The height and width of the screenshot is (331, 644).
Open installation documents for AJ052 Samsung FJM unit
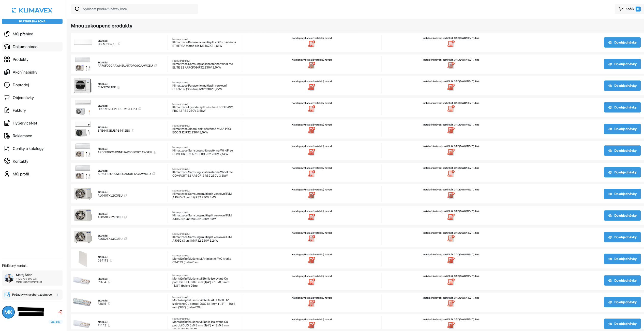point(451,239)
